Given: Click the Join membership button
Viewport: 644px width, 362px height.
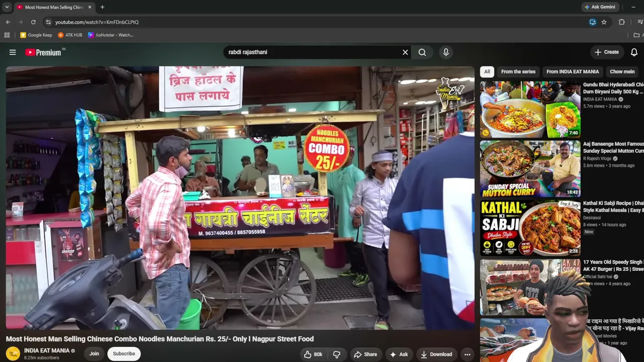Looking at the screenshot, I should point(94,354).
